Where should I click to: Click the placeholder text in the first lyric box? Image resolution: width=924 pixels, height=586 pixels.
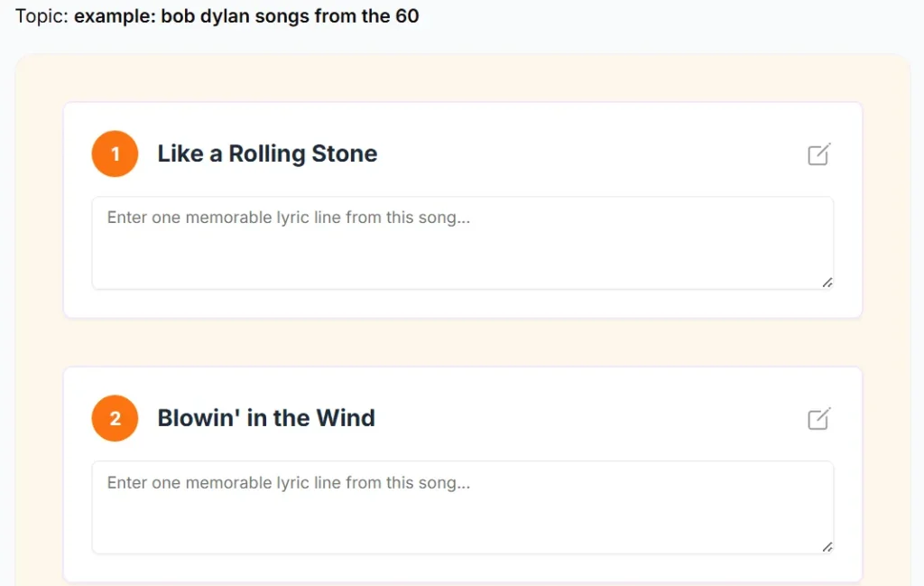click(x=289, y=218)
